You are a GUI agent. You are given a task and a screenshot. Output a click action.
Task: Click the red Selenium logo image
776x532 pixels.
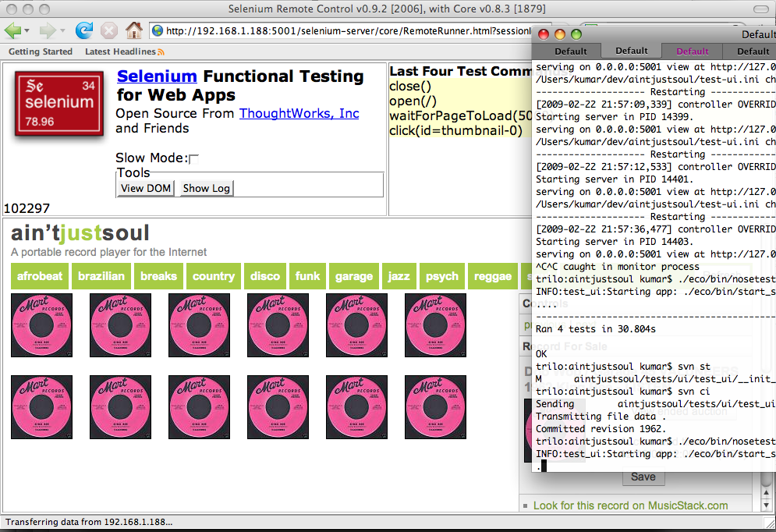[x=59, y=104]
